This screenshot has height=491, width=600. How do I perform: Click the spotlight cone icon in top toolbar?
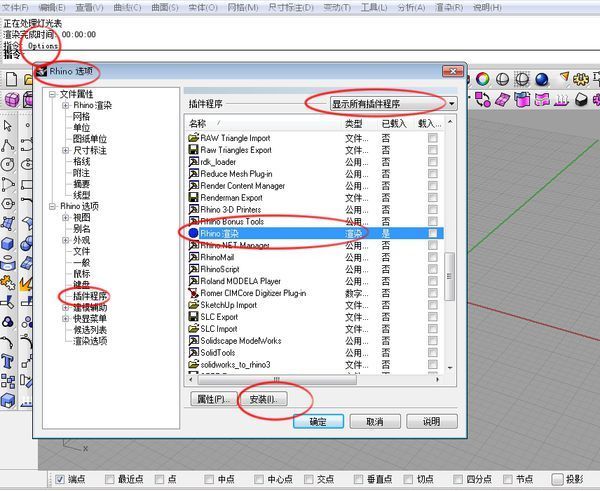pyautogui.click(x=564, y=78)
